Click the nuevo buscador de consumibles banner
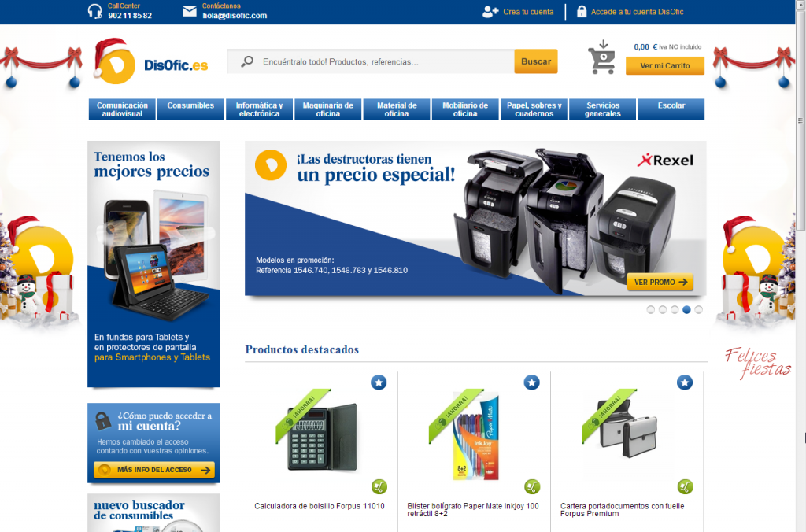This screenshot has height=532, width=806. pos(153,513)
